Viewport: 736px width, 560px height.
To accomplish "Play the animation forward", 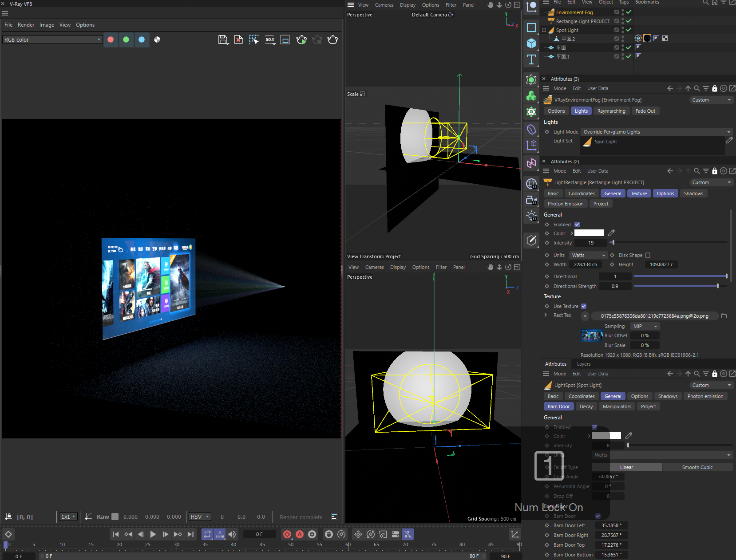I will pos(153,534).
